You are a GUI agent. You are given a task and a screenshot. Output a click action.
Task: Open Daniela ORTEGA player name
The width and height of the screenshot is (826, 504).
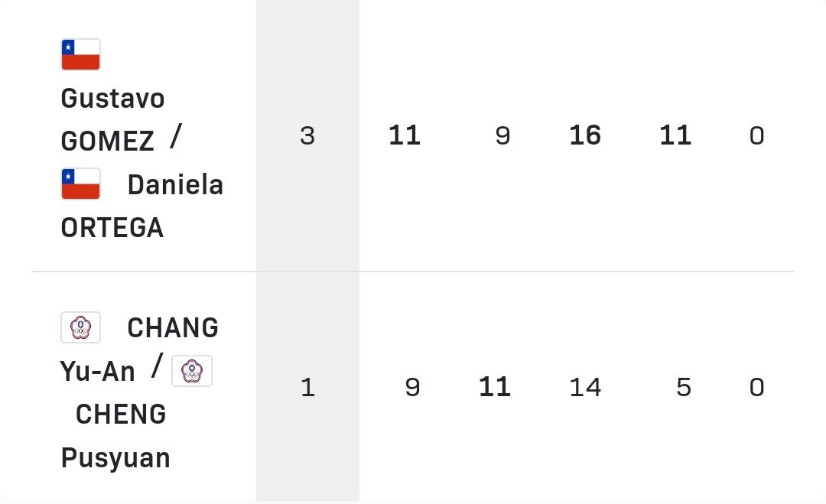142,206
